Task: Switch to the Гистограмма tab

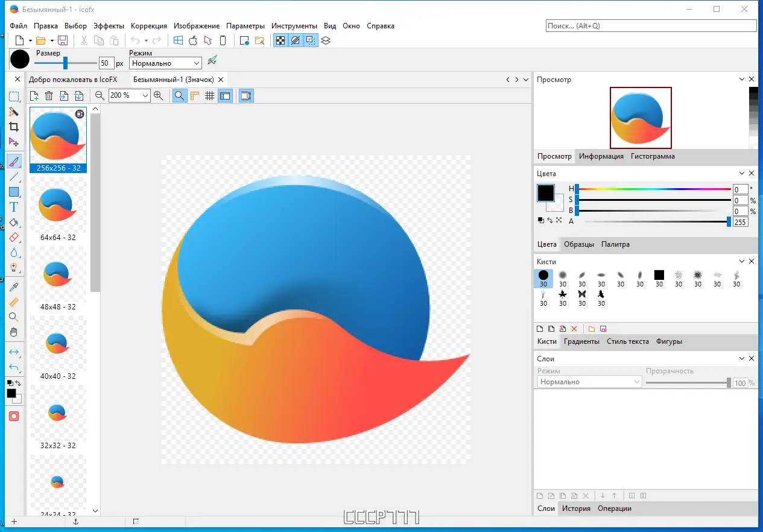Action: coord(653,156)
